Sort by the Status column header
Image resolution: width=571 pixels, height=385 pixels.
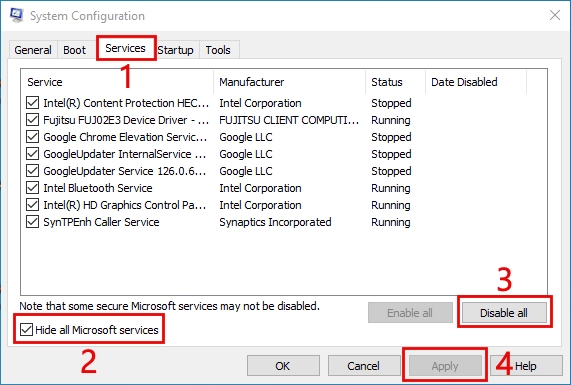coord(395,82)
